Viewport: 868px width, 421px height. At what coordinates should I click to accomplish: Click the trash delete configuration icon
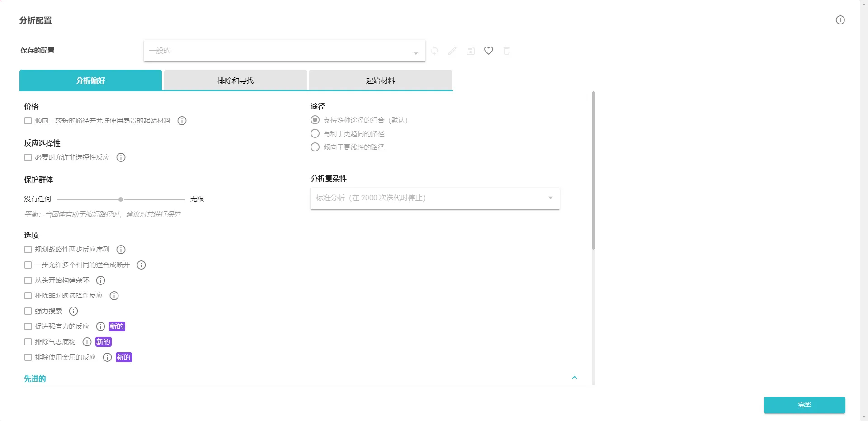coord(506,51)
